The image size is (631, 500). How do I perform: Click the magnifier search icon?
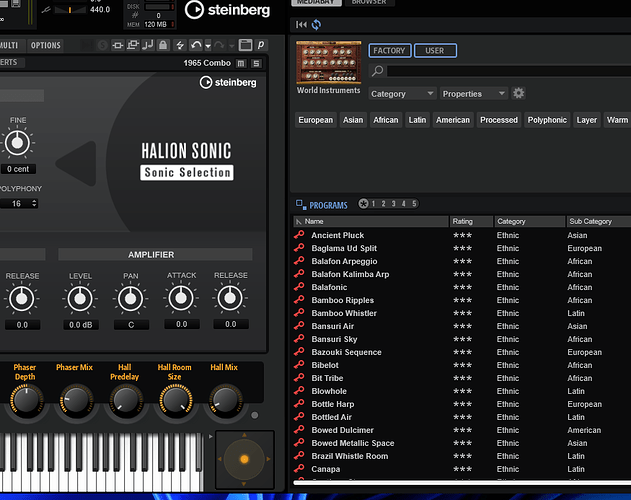point(377,72)
